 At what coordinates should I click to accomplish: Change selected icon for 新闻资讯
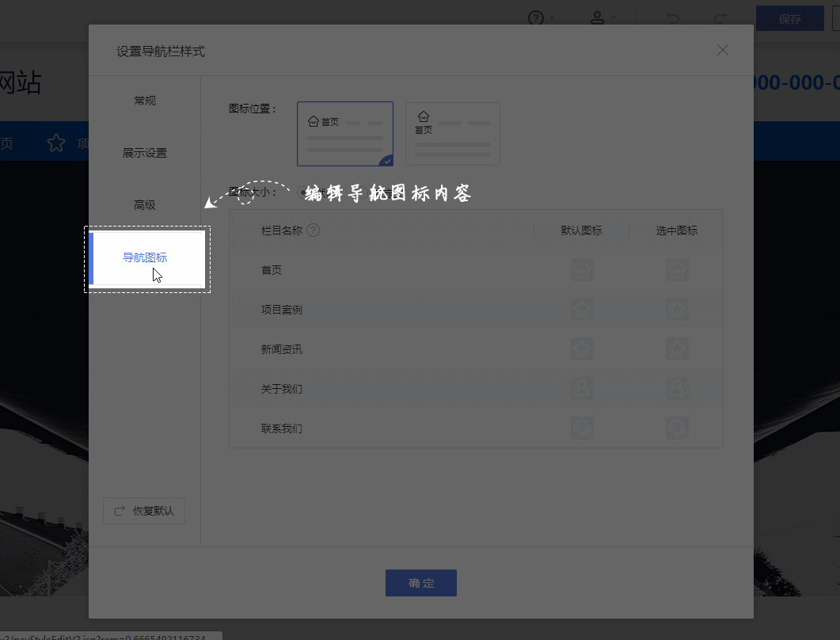tap(677, 349)
